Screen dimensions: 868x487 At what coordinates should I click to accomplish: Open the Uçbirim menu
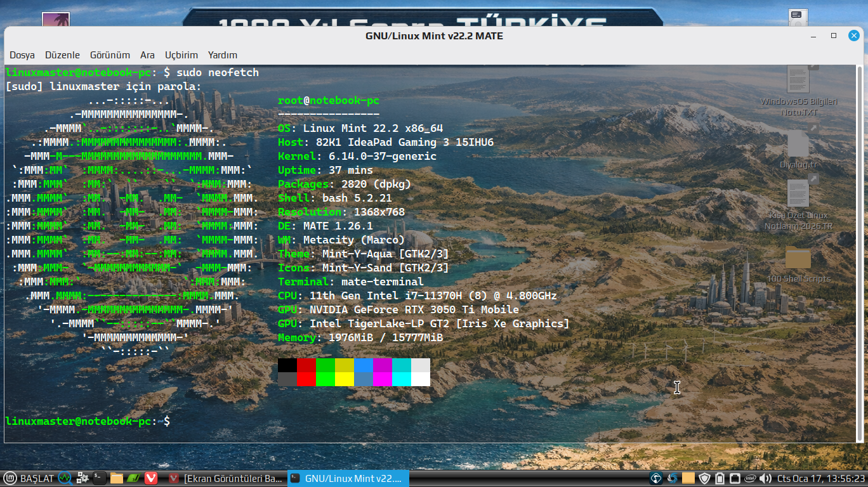pos(181,55)
